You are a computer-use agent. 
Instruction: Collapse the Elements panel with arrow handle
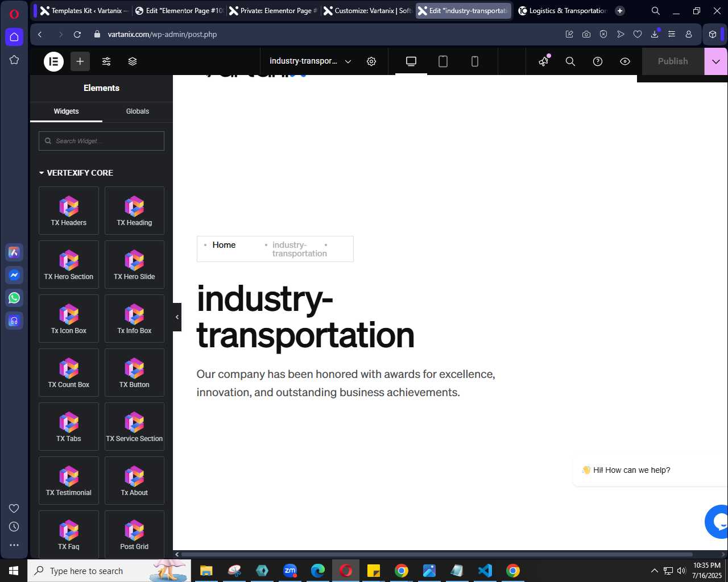point(177,317)
